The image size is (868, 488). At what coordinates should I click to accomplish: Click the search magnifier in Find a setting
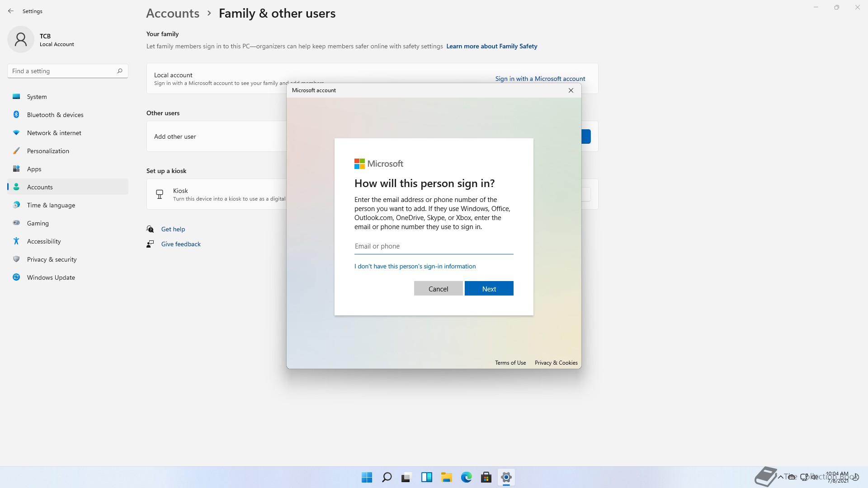(x=120, y=71)
